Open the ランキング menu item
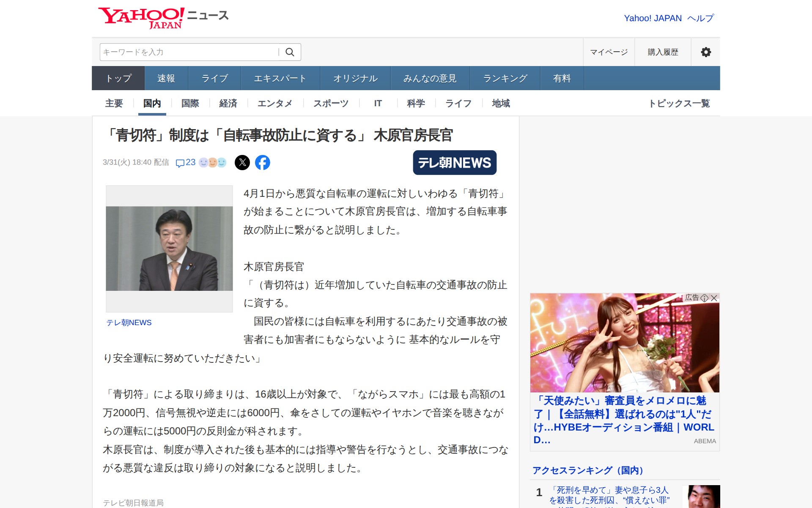The width and height of the screenshot is (812, 508). [505, 78]
